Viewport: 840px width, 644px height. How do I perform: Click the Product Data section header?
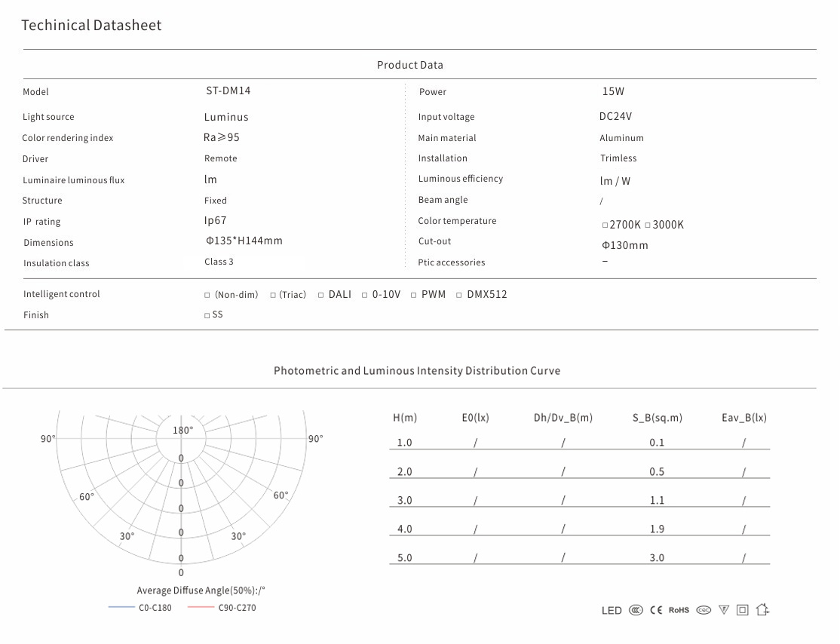click(x=410, y=65)
